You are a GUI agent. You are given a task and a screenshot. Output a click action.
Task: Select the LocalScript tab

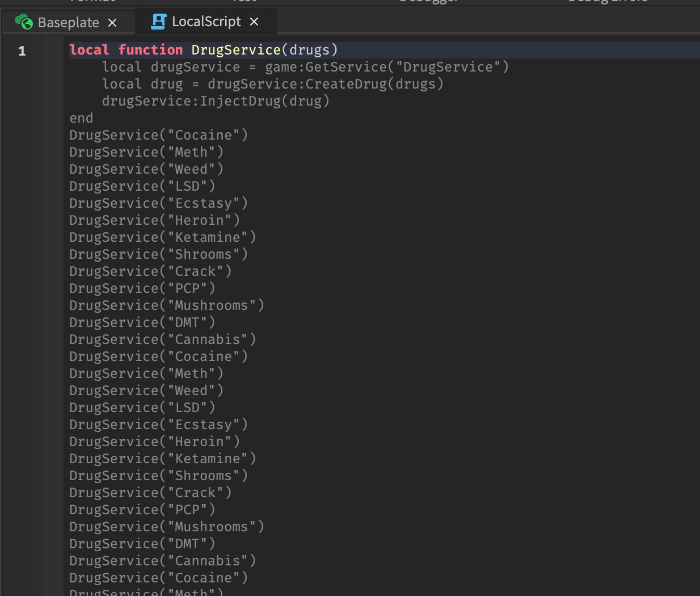tap(206, 22)
